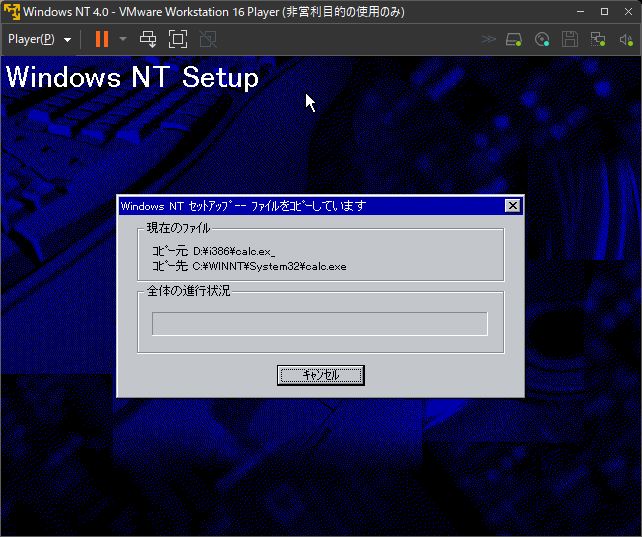Click the 全体の進行状況 group label

coord(188,291)
